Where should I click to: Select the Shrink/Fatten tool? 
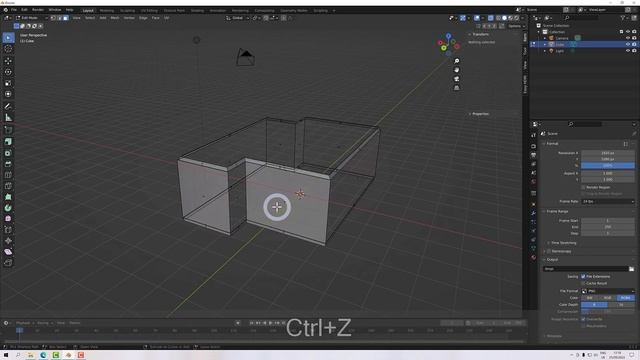(x=8, y=241)
